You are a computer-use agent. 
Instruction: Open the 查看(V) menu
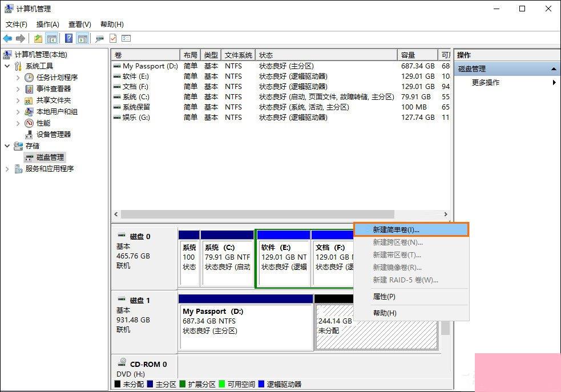coord(80,25)
